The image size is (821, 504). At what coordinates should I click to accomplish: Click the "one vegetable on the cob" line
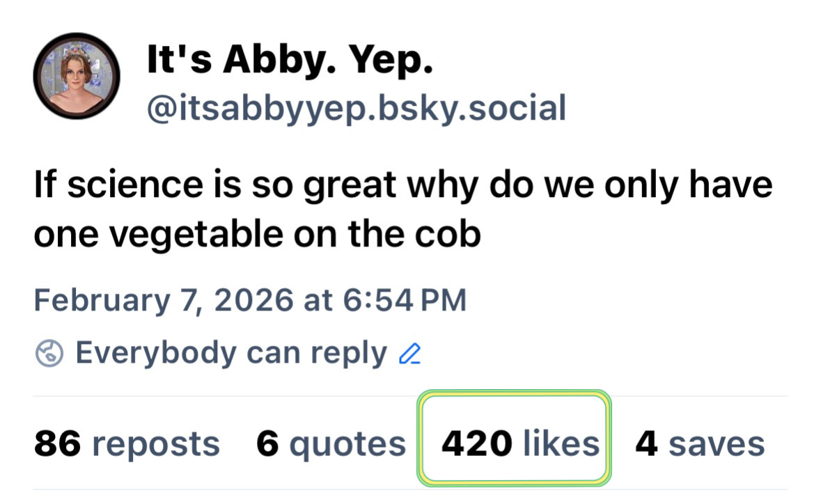point(258,235)
